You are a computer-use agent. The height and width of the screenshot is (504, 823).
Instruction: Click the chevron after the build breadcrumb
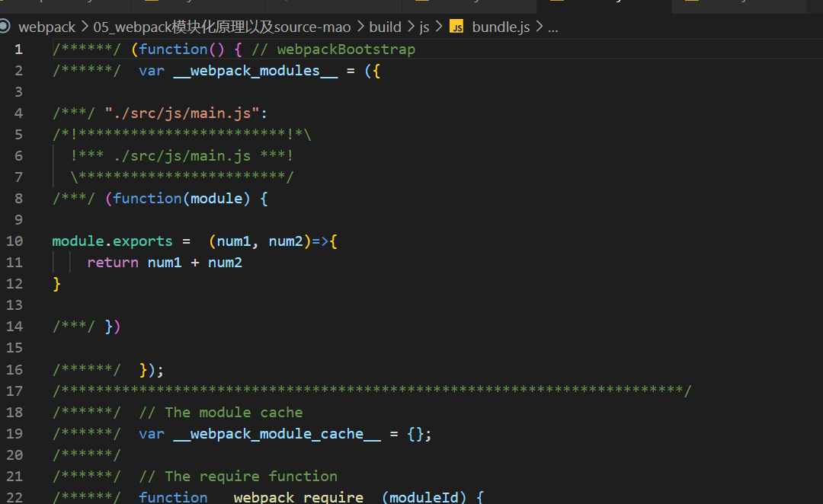coord(411,26)
